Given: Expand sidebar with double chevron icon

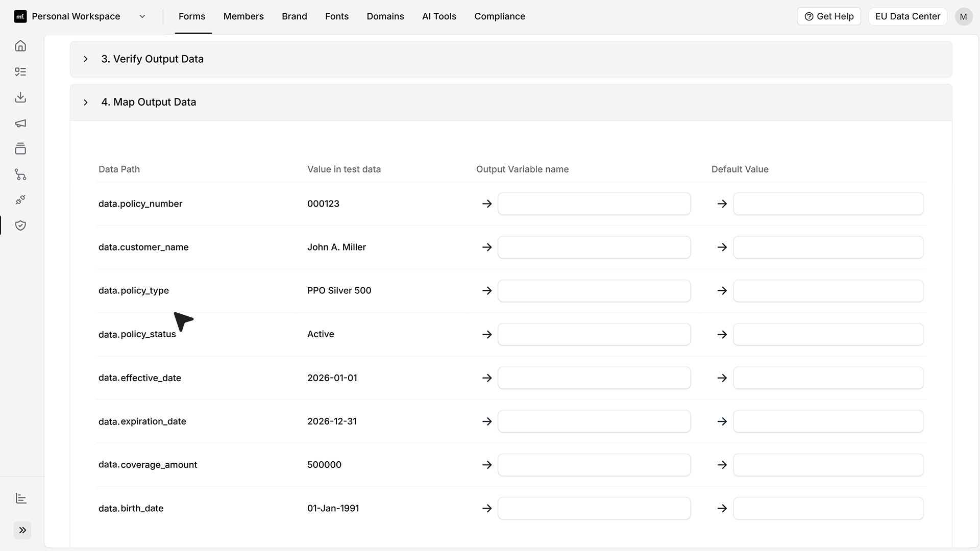Looking at the screenshot, I should (22, 530).
